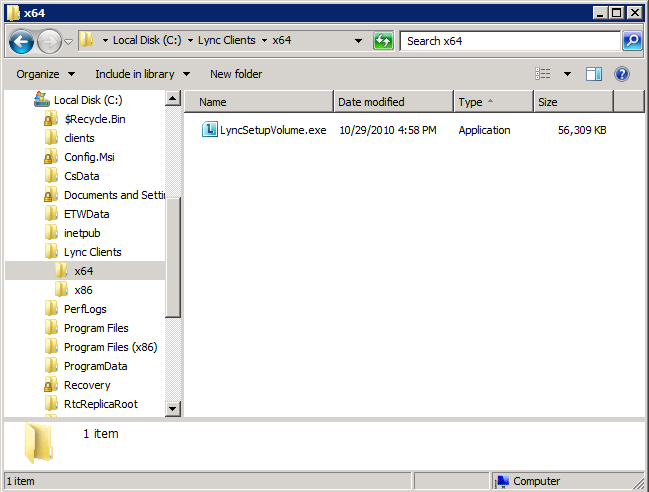Sort by the Type column header
Viewport: 649px width, 492px height.
click(x=494, y=102)
